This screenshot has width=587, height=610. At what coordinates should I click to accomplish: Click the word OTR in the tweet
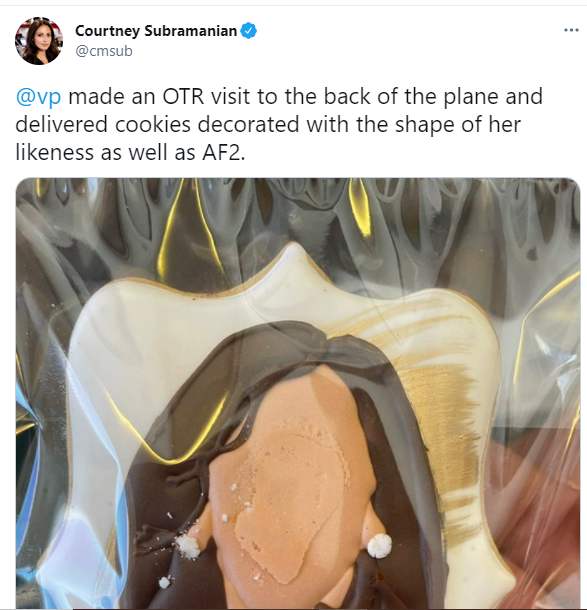[x=183, y=96]
